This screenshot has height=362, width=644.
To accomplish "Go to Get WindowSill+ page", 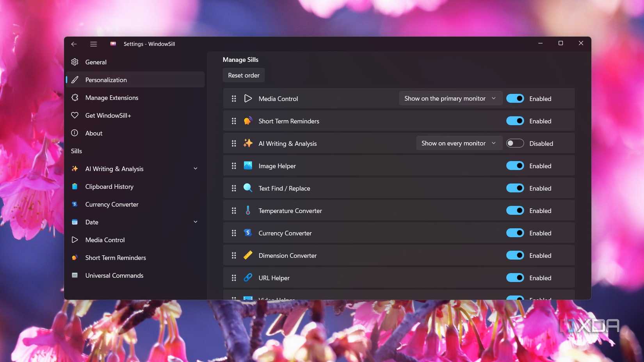I will (135, 115).
